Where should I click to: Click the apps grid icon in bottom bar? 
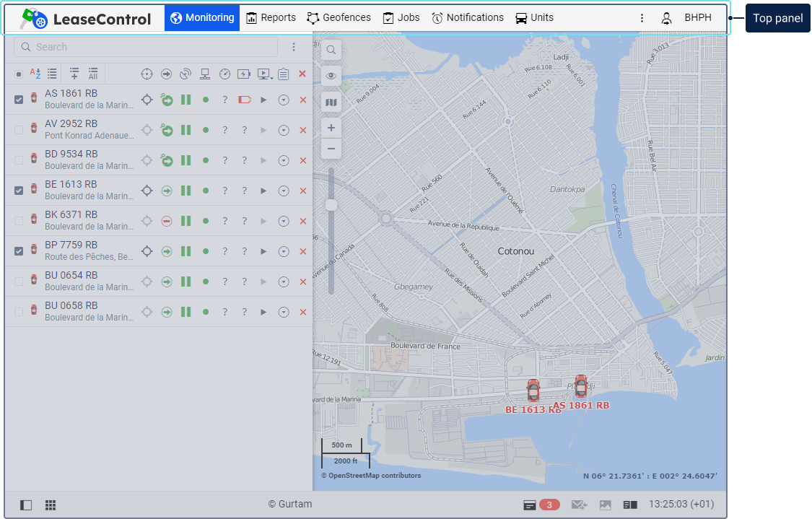click(51, 505)
